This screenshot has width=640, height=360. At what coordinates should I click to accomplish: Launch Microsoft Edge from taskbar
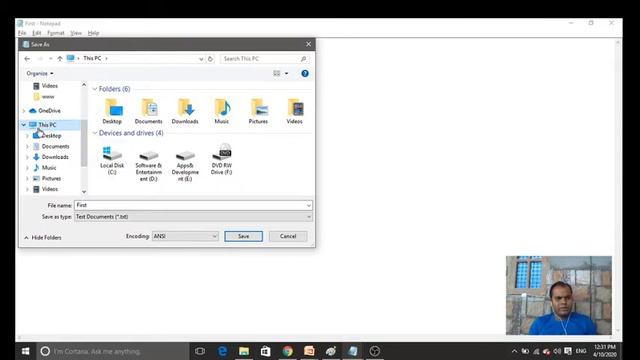coord(222,351)
